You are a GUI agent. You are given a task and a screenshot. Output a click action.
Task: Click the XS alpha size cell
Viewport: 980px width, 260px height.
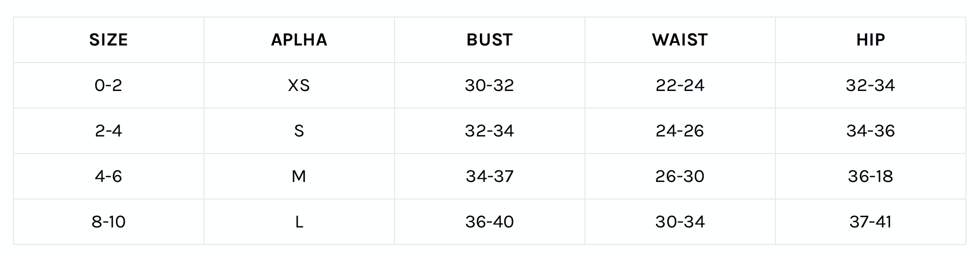click(x=299, y=85)
